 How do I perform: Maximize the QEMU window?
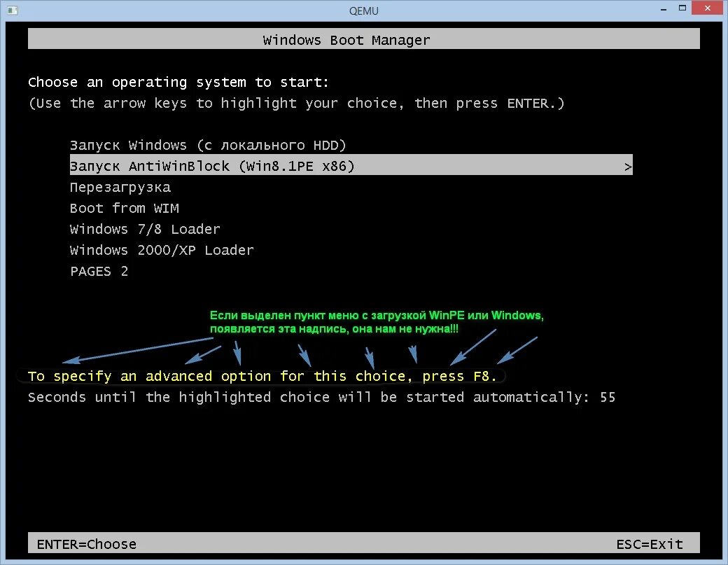(682, 8)
